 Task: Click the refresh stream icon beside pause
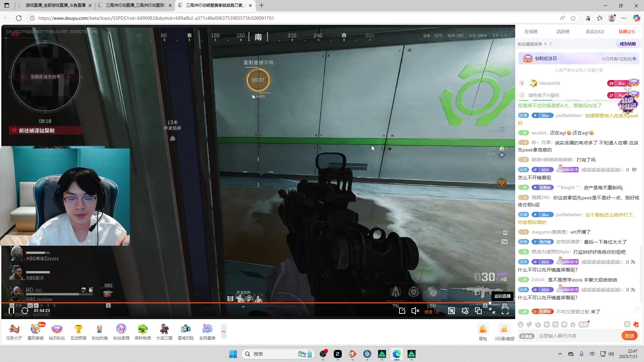(25, 311)
